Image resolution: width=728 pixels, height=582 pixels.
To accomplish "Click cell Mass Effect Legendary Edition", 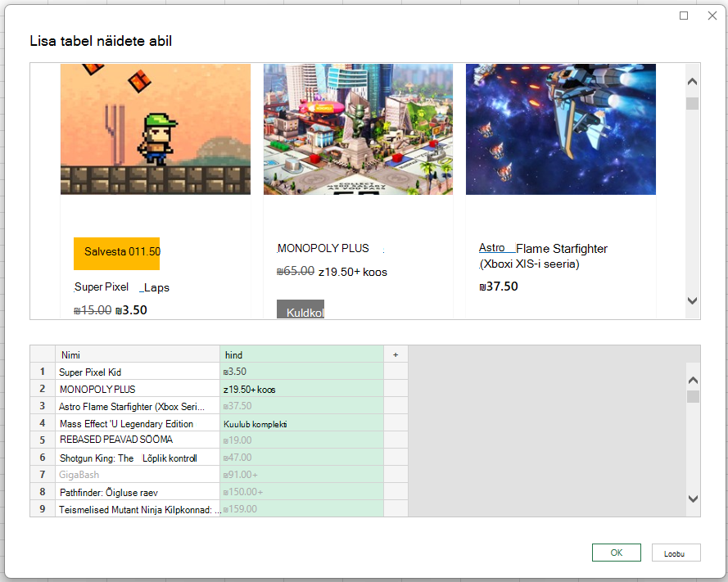I will point(138,423).
